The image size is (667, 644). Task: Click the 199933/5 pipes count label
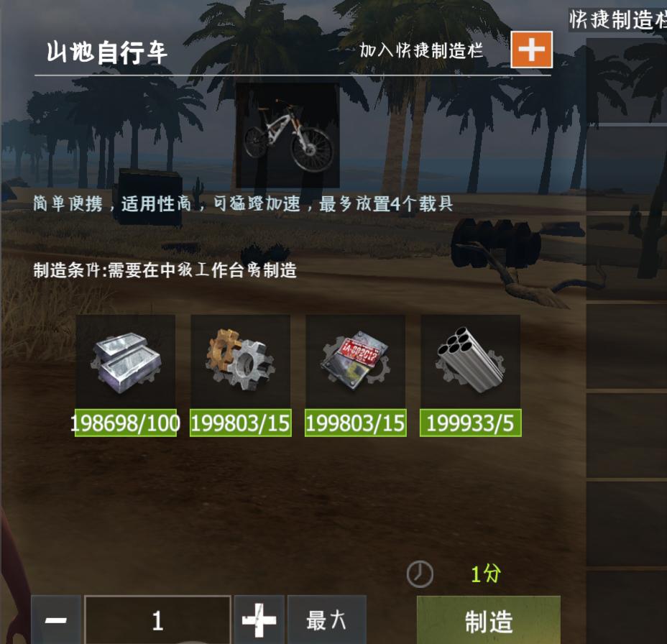pos(471,423)
